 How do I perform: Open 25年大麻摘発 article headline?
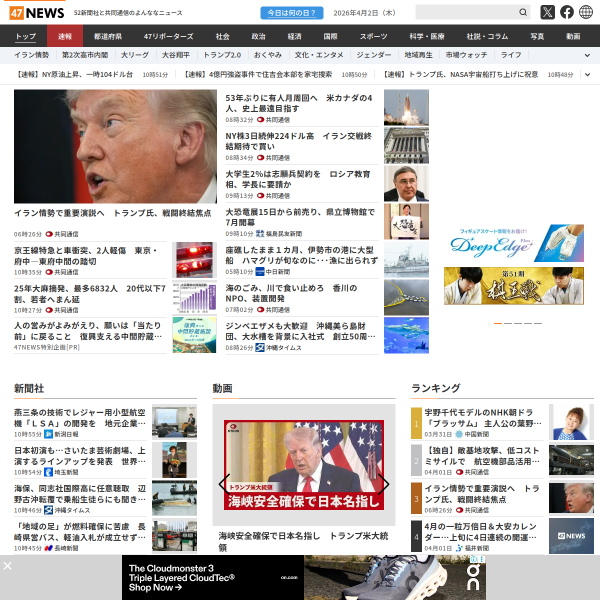pyautogui.click(x=90, y=294)
